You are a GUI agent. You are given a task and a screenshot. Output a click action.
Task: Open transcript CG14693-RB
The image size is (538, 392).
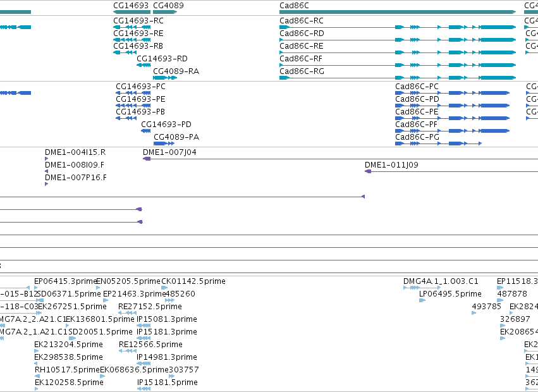coord(138,46)
